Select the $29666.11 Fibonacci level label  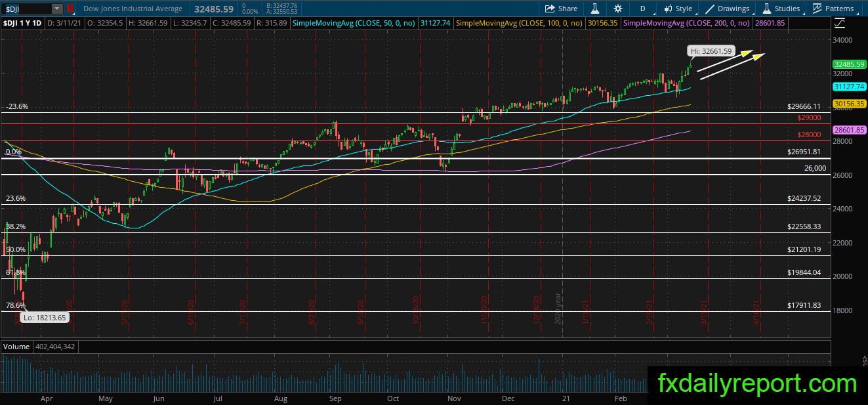click(x=804, y=106)
